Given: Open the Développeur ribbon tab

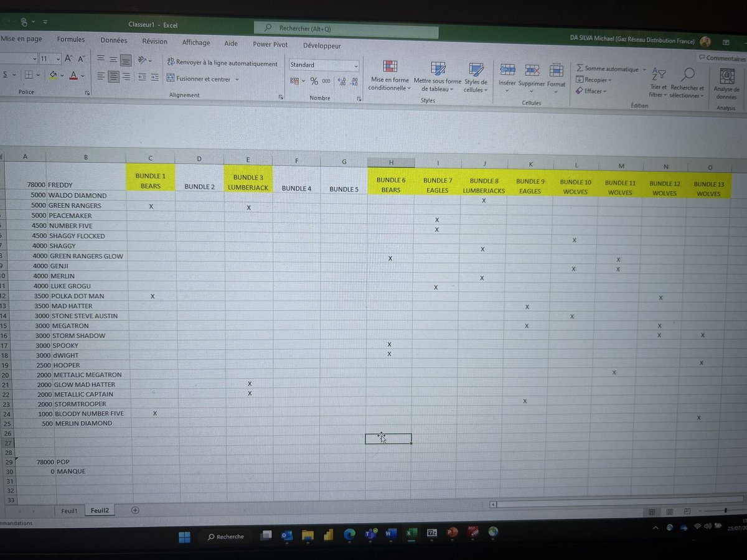Looking at the screenshot, I should 322,45.
